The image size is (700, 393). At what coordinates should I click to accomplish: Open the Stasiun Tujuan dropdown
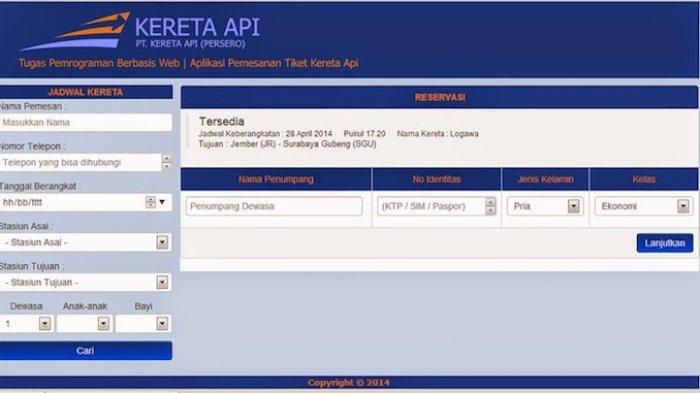click(85, 282)
